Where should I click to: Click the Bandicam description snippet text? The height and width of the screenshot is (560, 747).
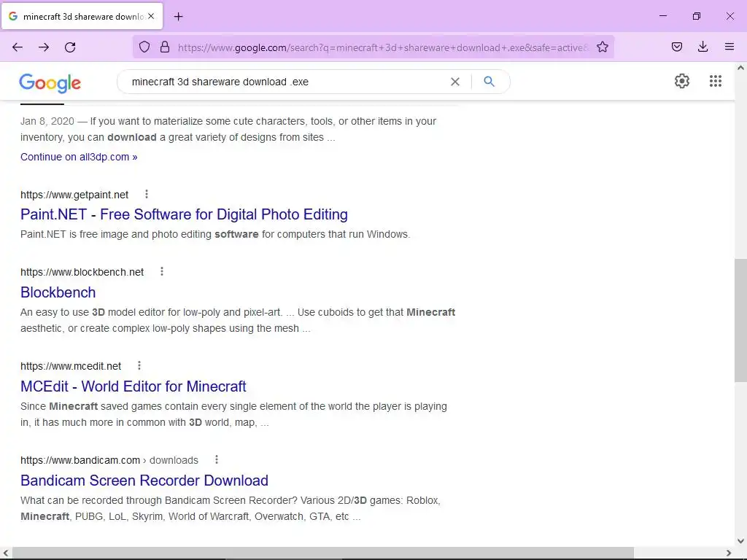click(x=231, y=508)
